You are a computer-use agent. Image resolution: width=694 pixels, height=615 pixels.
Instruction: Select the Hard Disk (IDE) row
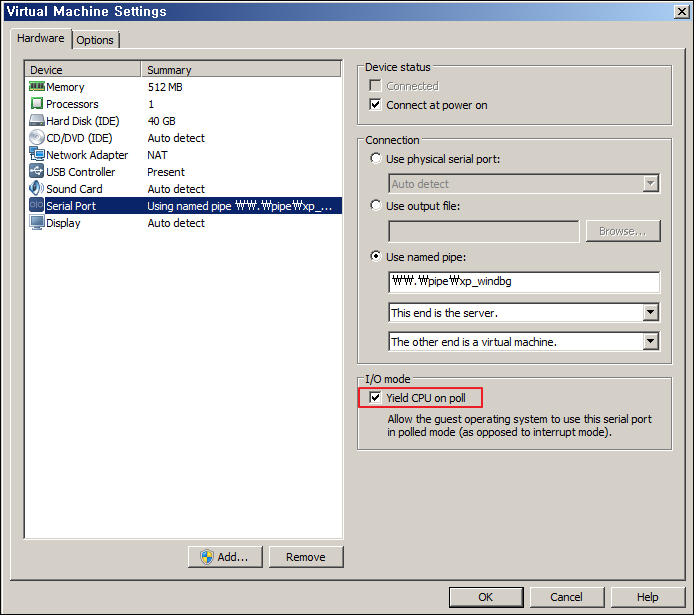click(183, 121)
